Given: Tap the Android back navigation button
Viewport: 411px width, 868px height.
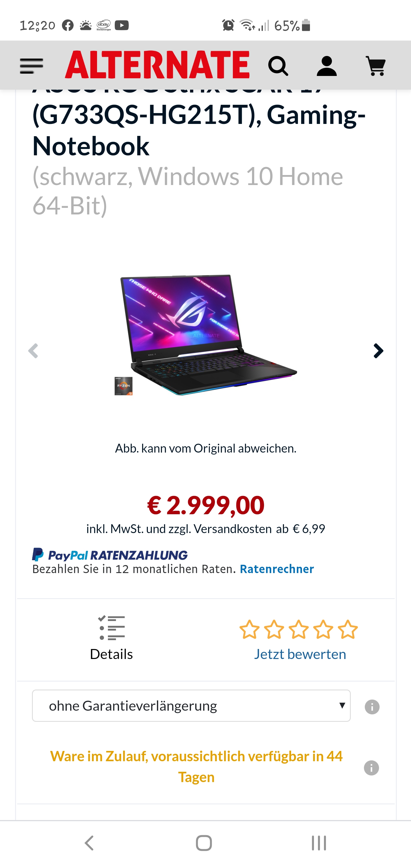Looking at the screenshot, I should pyautogui.click(x=89, y=843).
